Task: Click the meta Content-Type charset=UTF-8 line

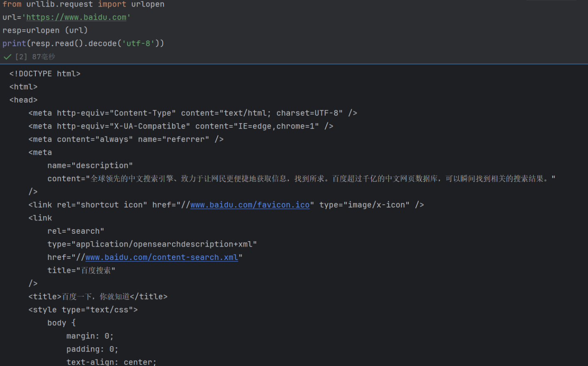Action: point(193,113)
